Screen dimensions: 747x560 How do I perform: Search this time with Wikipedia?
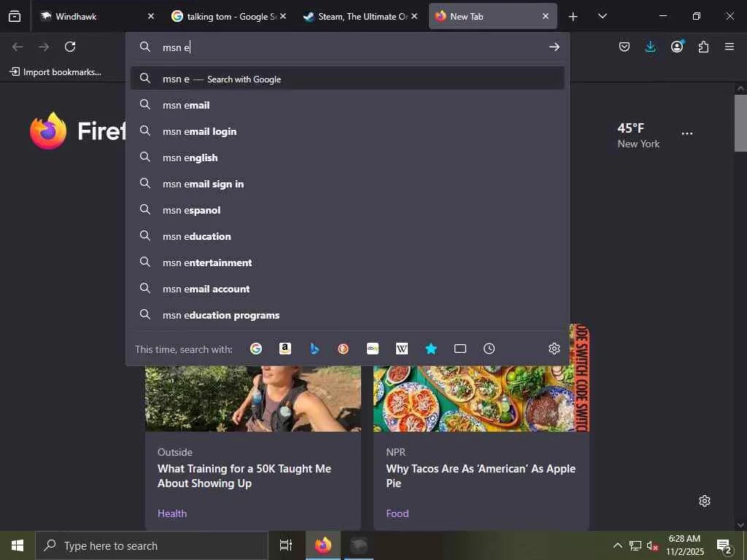(x=402, y=349)
